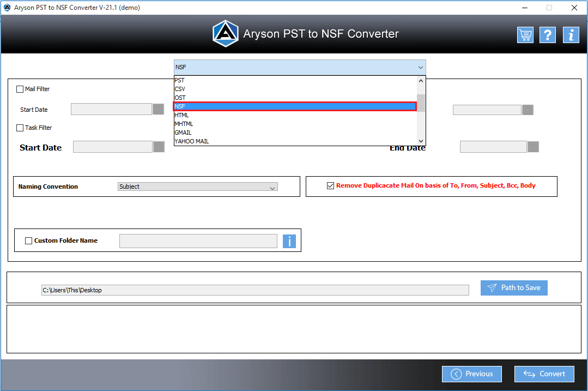
Task: Choose CSV from the format list
Action: point(295,89)
